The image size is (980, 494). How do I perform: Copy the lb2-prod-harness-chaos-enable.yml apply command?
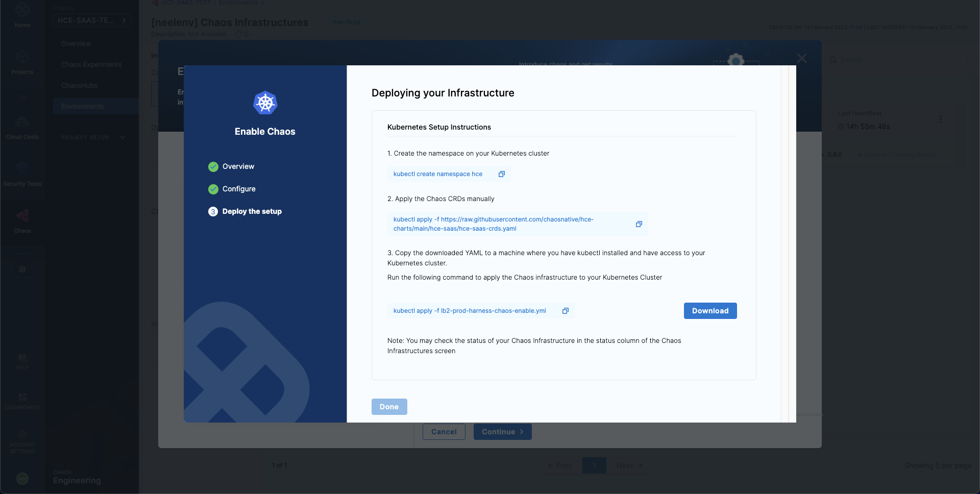point(565,310)
